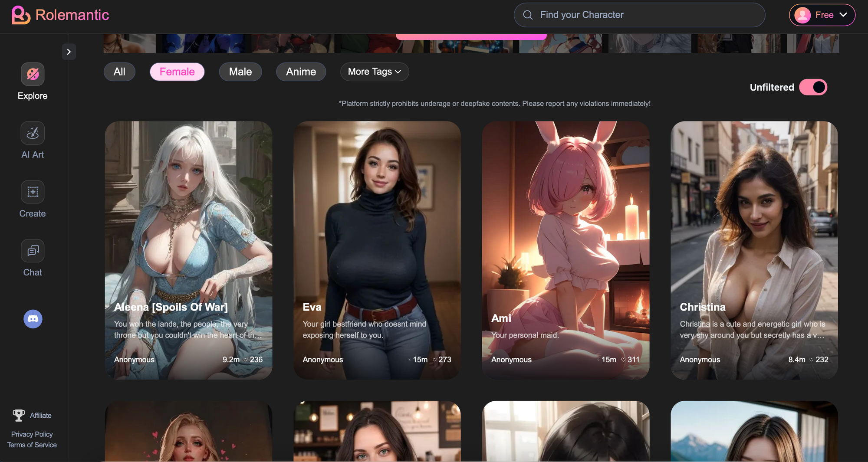Image resolution: width=868 pixels, height=462 pixels.
Task: Click the heart icon on Ami card
Action: (623, 360)
